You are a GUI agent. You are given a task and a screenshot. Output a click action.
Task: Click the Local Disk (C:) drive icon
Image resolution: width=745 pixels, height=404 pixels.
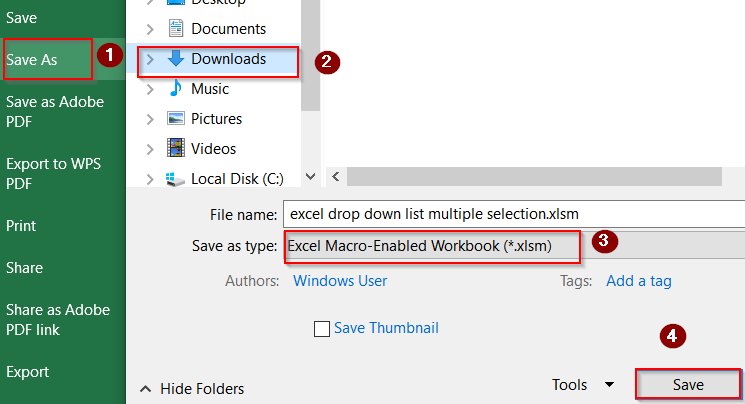[x=176, y=180]
